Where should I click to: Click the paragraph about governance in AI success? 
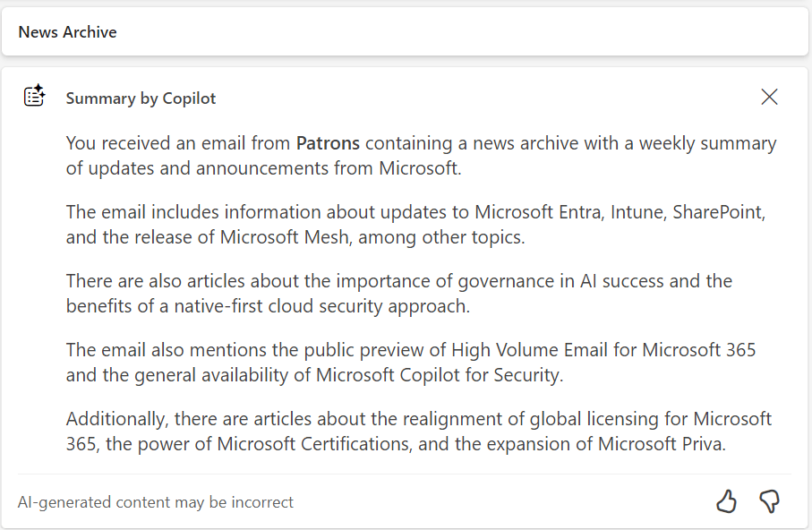coord(399,293)
